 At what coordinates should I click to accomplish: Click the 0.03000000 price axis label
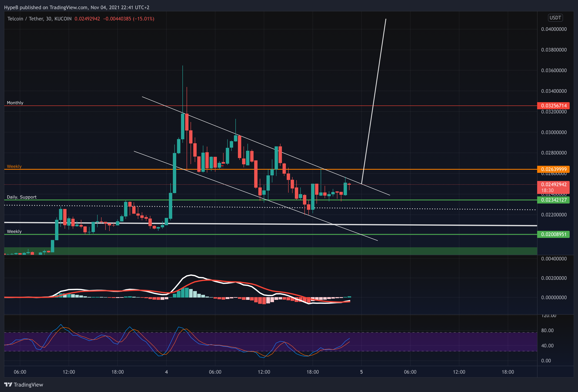pyautogui.click(x=554, y=132)
